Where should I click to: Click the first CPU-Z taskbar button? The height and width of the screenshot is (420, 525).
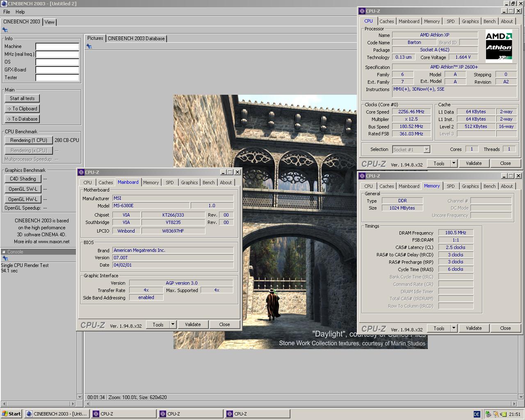tap(123, 414)
